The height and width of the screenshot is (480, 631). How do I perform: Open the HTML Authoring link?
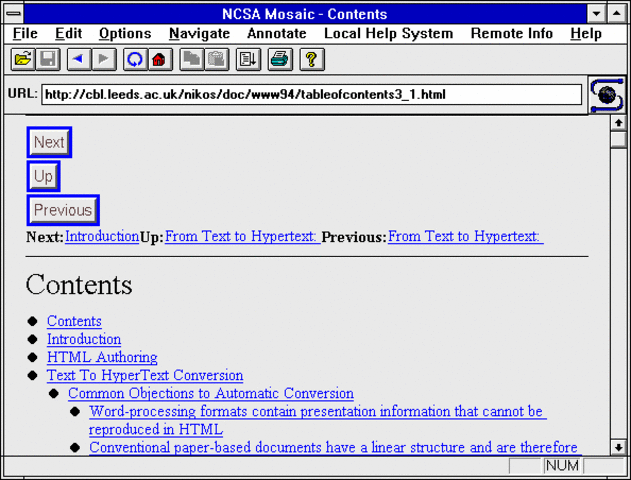pyautogui.click(x=102, y=357)
